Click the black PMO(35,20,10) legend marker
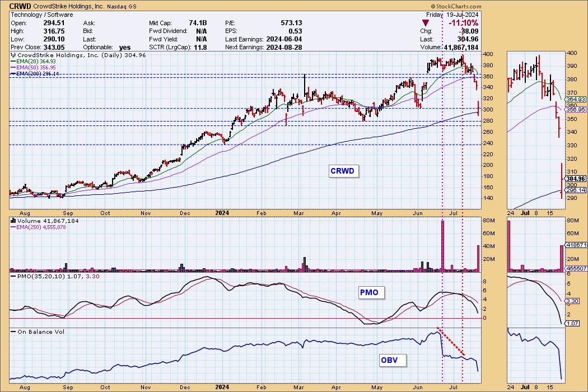 click(x=13, y=277)
